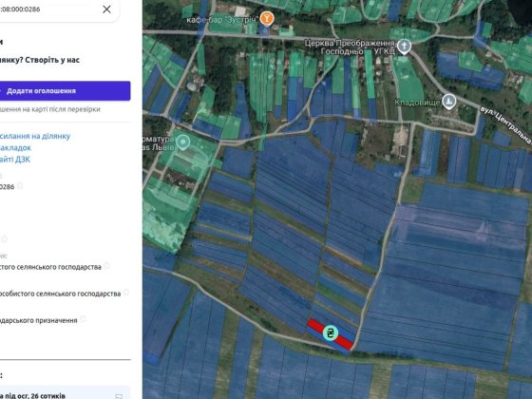This screenshot has height=399, width=532.
Task: Open the listing card 'під осг, 26 сотиків'
Action: (65, 393)
